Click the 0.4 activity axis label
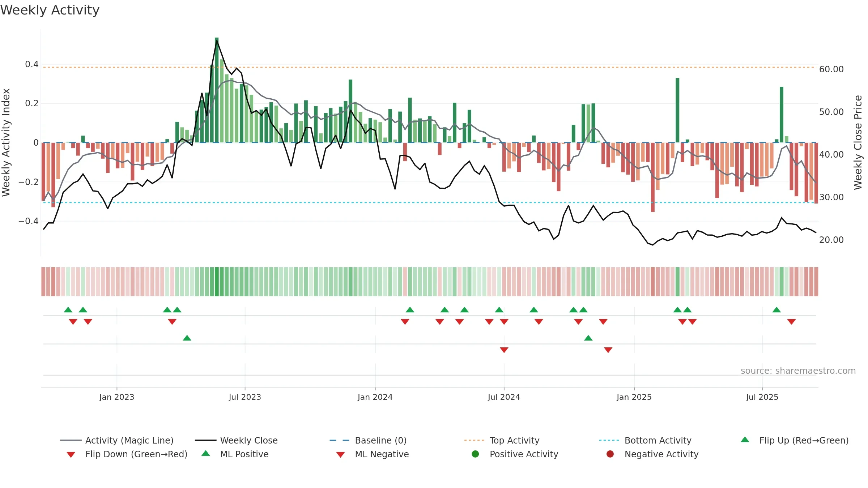 point(32,64)
